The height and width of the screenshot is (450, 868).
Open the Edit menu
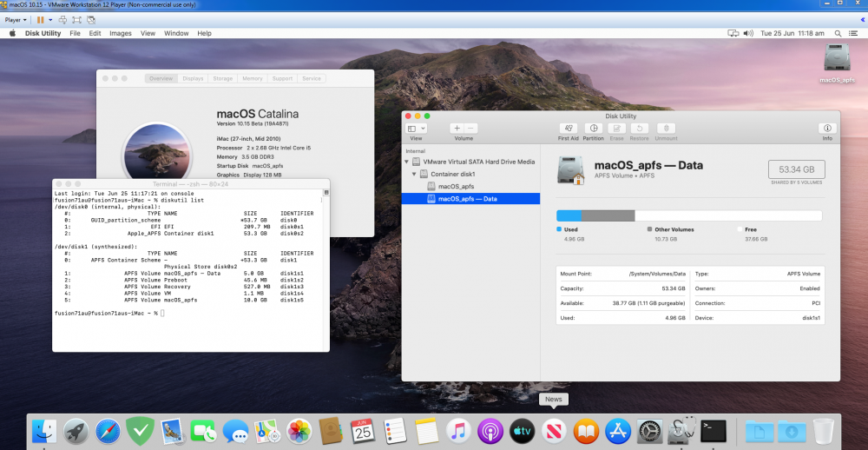[x=95, y=33]
